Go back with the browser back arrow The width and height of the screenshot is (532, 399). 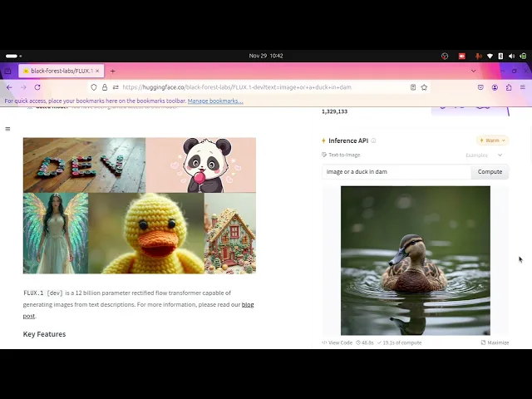click(x=9, y=87)
